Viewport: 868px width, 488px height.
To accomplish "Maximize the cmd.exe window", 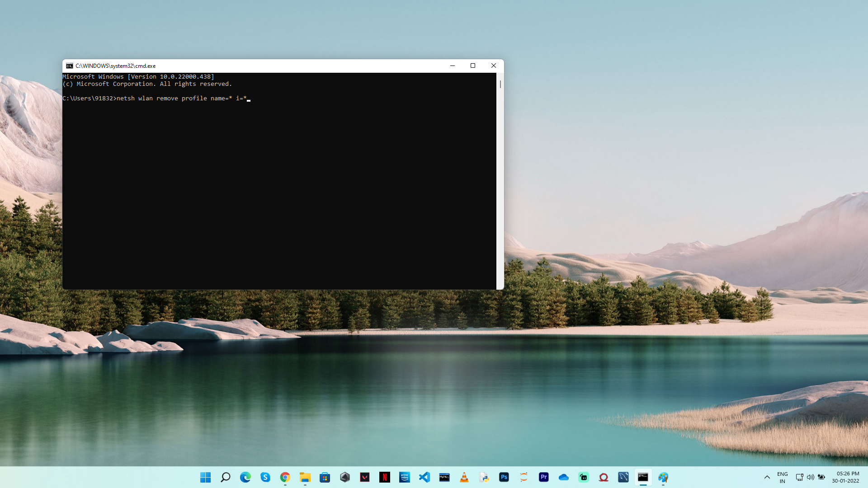I will tap(473, 66).
